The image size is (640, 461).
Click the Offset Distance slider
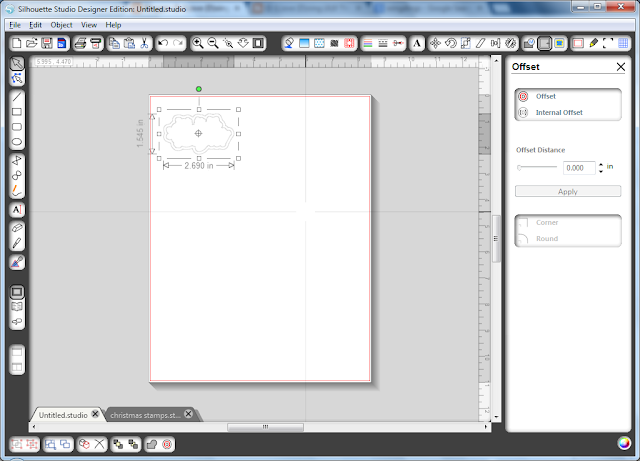[537, 167]
